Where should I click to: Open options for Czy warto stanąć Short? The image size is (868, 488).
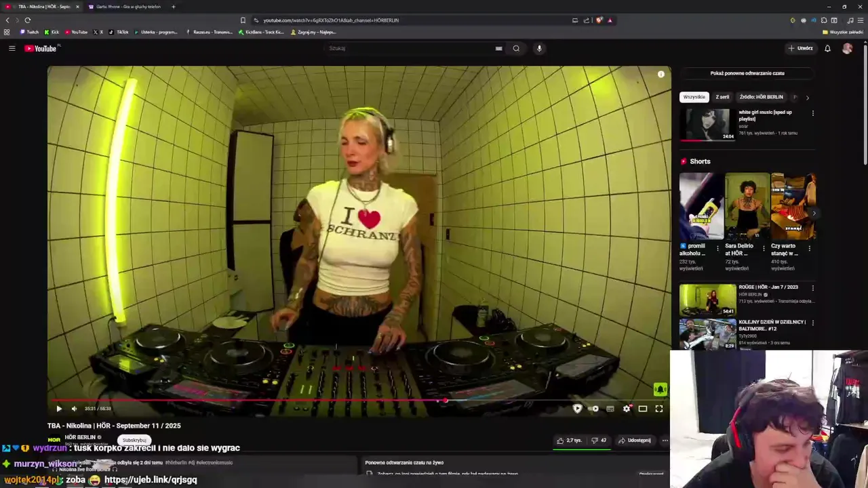[x=809, y=248]
